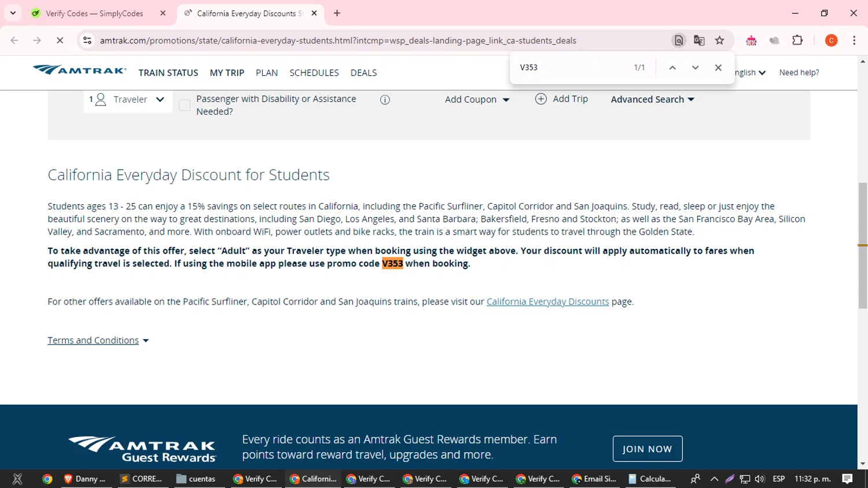This screenshot has height=488, width=868.
Task: Expand Terms and Conditions section
Action: 98,340
